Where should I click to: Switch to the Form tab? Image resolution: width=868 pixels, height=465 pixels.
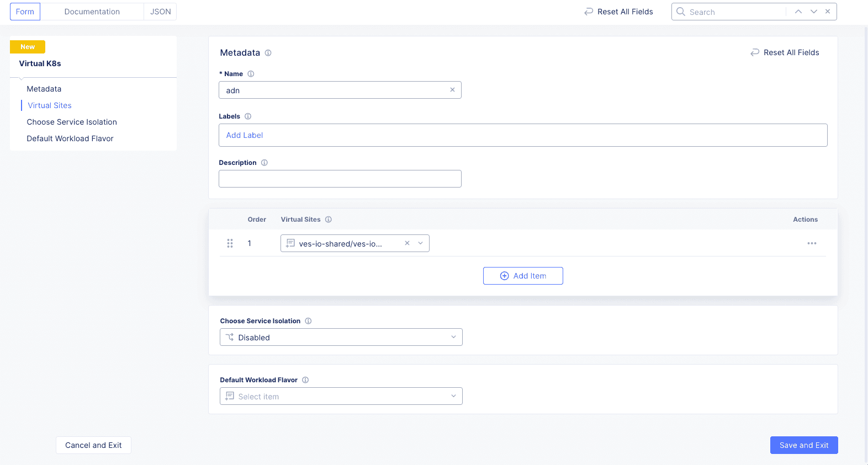tap(25, 12)
